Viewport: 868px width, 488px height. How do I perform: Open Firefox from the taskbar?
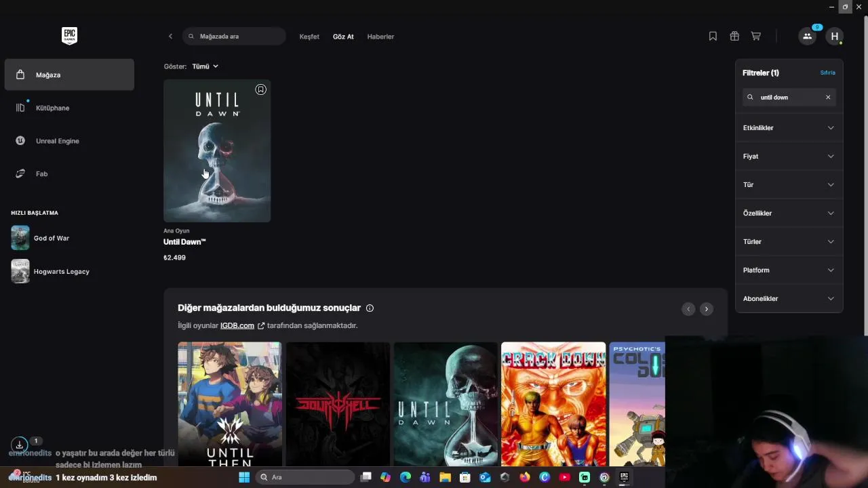click(x=525, y=477)
